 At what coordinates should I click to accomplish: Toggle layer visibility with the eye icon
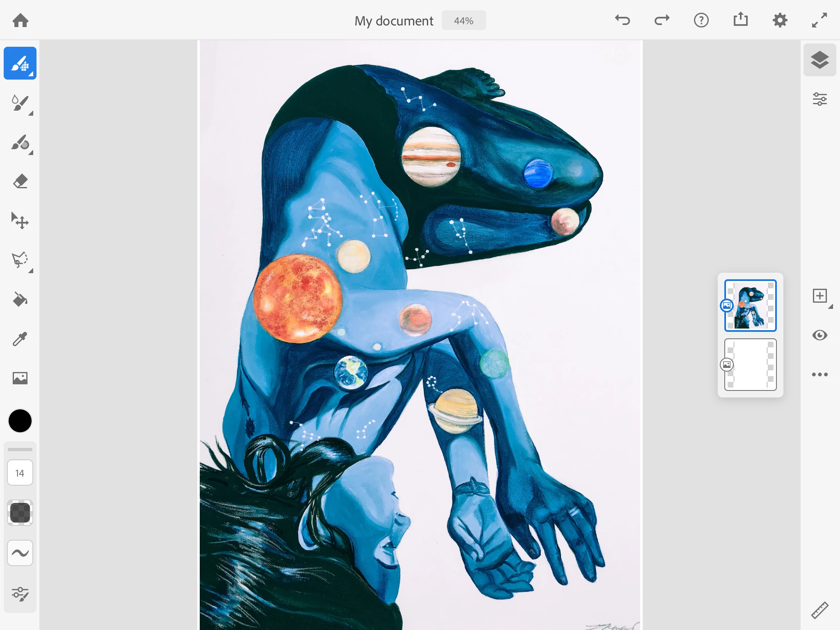[819, 335]
